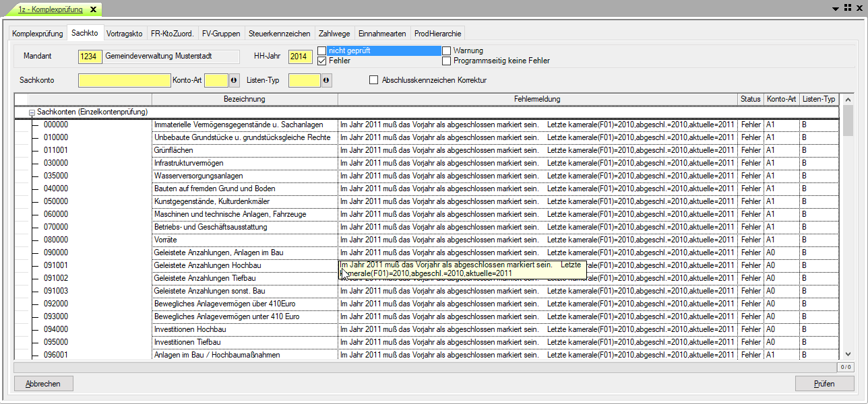Click the Abbrechen button

(43, 384)
